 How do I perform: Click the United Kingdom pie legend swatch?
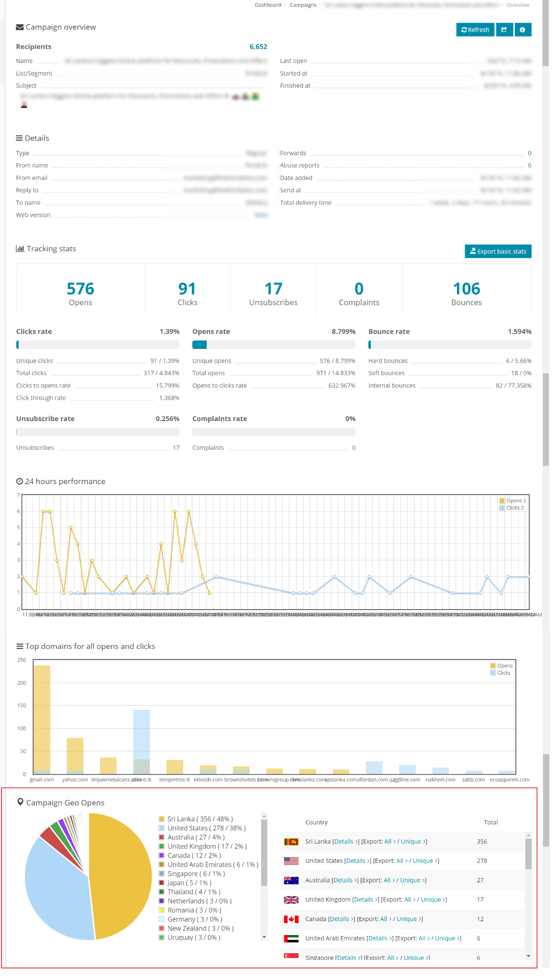[162, 846]
